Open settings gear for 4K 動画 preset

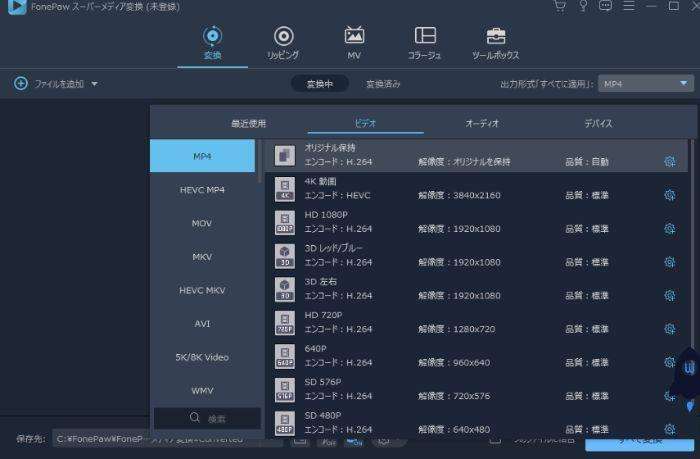[669, 195]
